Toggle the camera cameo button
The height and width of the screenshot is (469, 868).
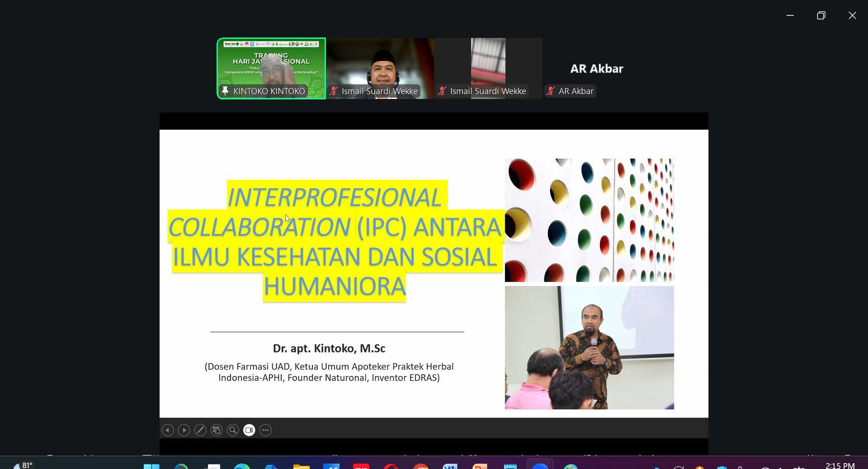point(249,430)
